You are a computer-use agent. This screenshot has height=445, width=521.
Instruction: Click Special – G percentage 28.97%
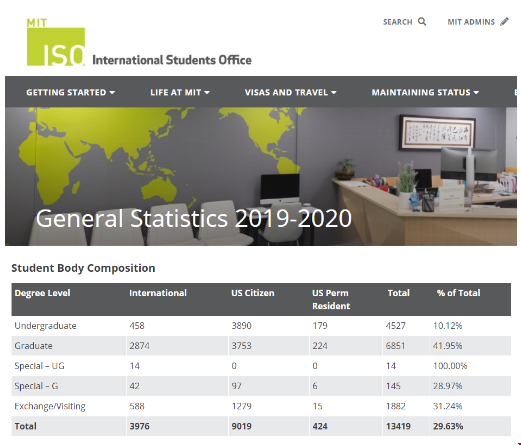coord(448,386)
